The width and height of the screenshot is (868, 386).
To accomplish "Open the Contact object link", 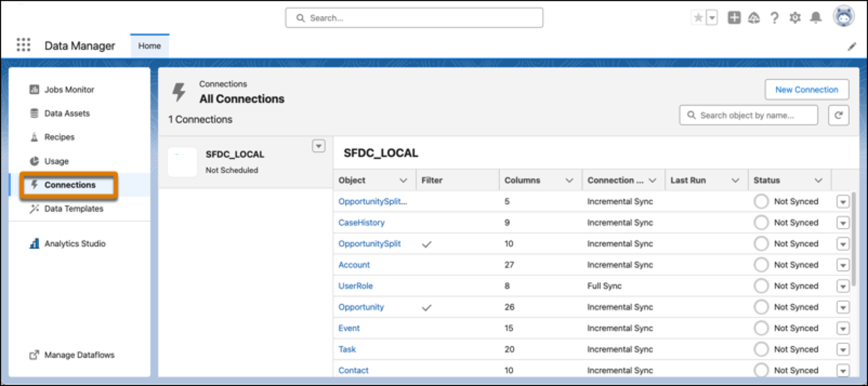I will 353,370.
